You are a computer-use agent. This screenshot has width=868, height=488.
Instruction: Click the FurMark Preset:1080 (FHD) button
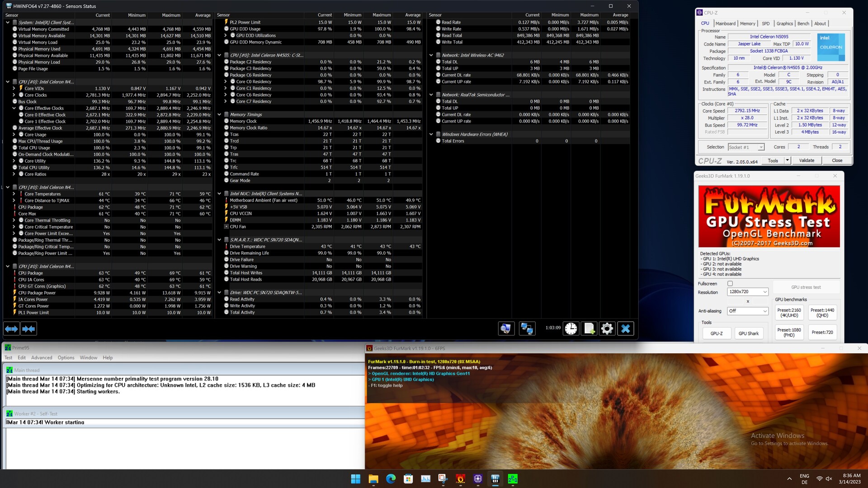[789, 333]
